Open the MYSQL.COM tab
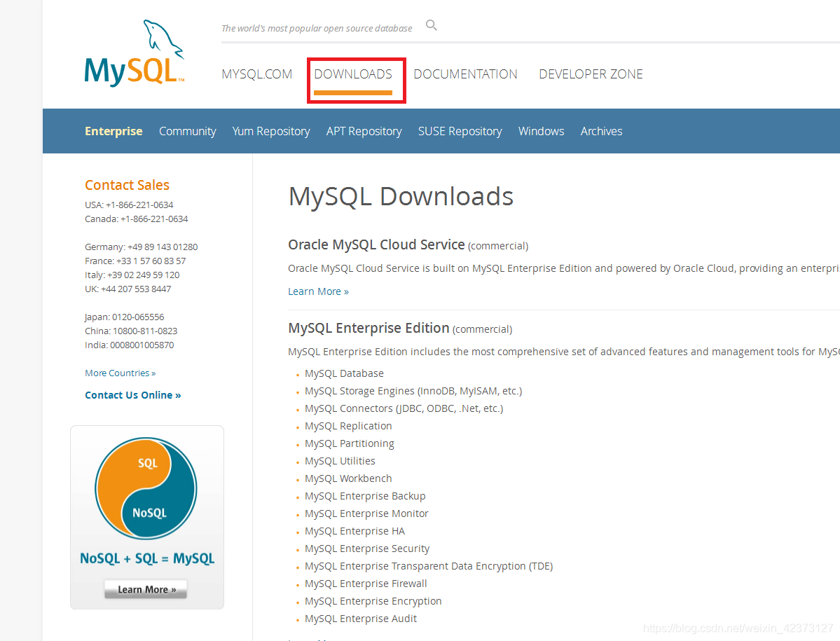The width and height of the screenshot is (840, 641). (x=257, y=74)
